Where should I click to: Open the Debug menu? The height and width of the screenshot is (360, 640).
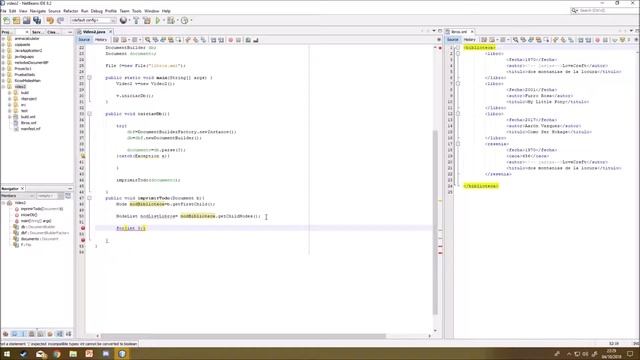97,11
